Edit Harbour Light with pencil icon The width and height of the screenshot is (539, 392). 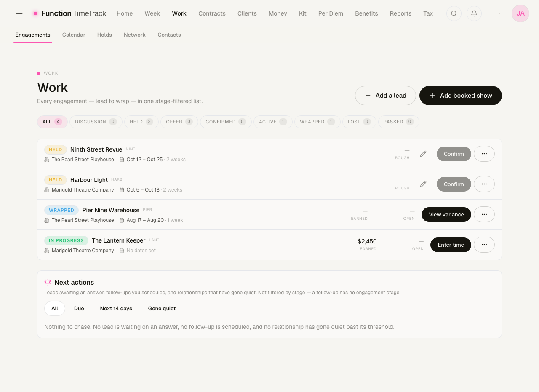click(x=423, y=184)
